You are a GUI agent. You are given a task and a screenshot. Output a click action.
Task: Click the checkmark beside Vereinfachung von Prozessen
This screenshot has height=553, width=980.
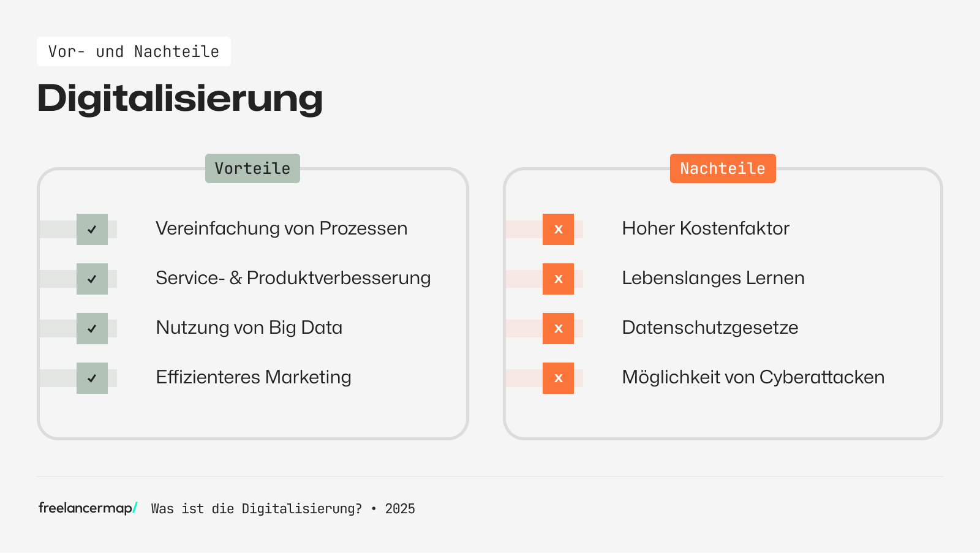pos(92,229)
